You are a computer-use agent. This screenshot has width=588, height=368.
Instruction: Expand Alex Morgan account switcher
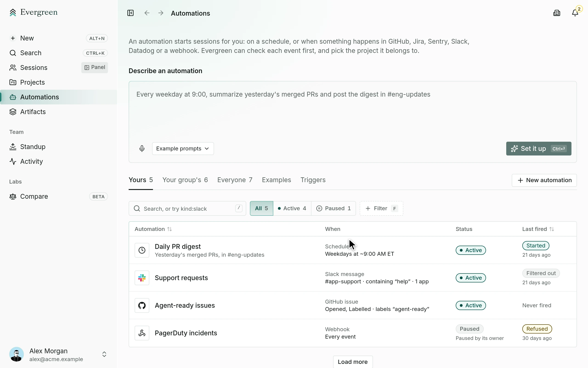click(x=104, y=354)
